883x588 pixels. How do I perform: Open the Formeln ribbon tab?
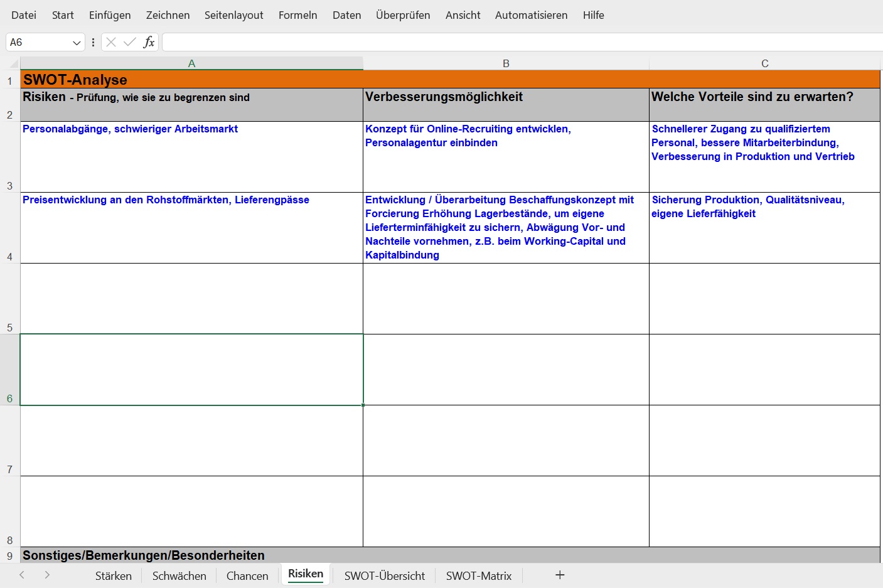coord(297,15)
